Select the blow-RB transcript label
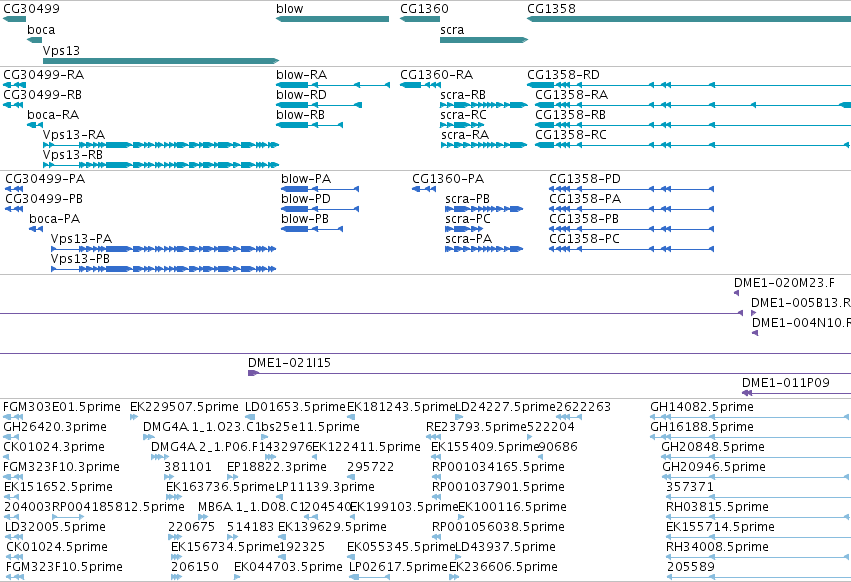 tap(301, 115)
